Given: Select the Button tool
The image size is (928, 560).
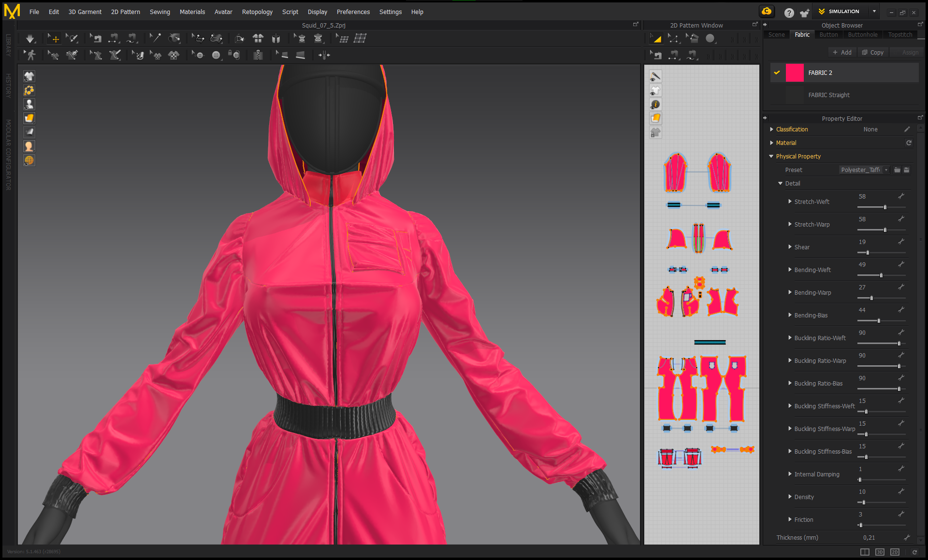Looking at the screenshot, I should pyautogui.click(x=216, y=55).
